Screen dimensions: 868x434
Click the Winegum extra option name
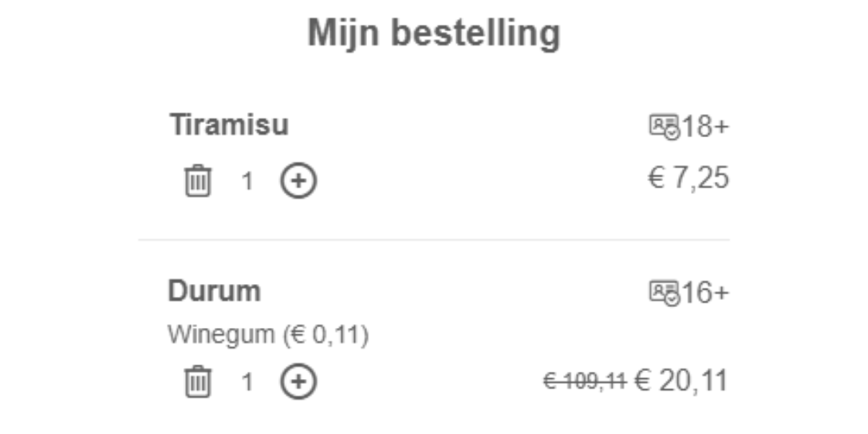[220, 336]
